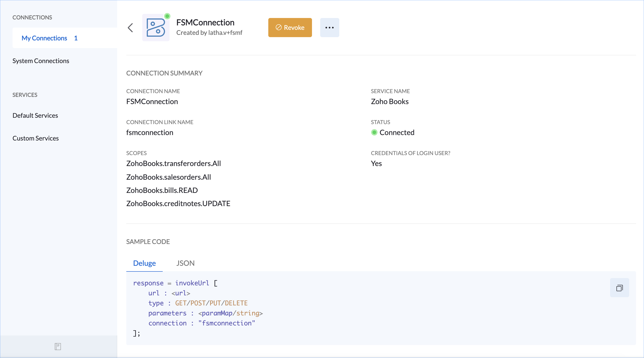644x358 pixels.
Task: Select the Deluge tab
Action: 144,263
